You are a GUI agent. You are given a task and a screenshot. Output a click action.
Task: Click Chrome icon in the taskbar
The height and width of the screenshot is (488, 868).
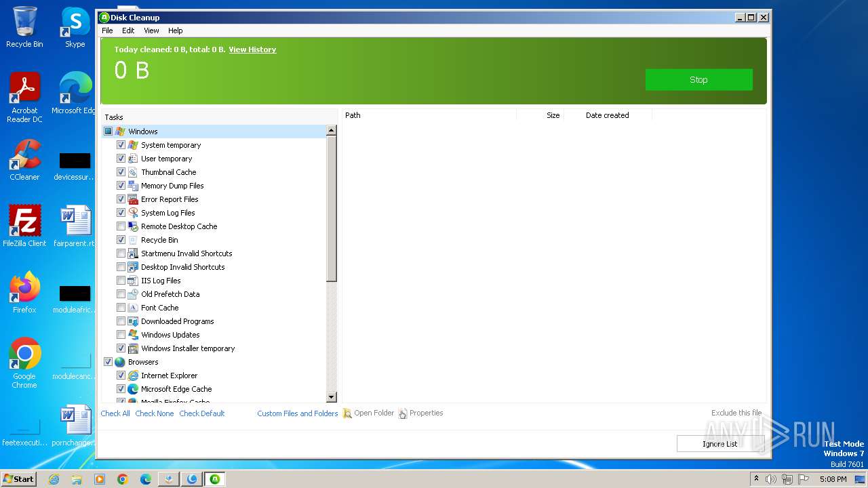(123, 479)
